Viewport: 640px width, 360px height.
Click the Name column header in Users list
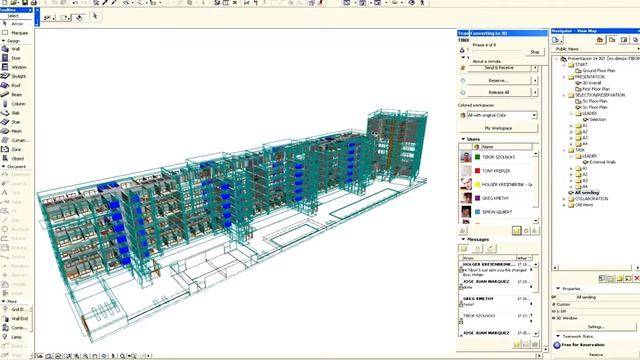tap(506, 147)
